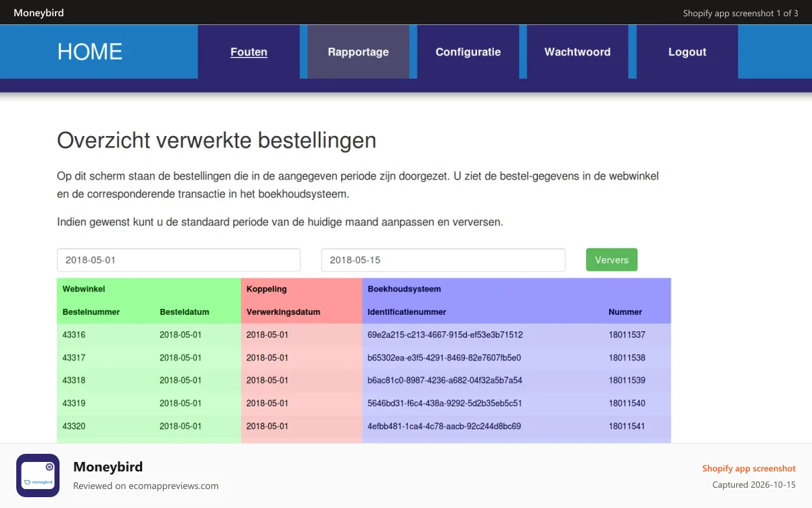Click the Verwerkingsdatum cell of order 43320

click(267, 426)
